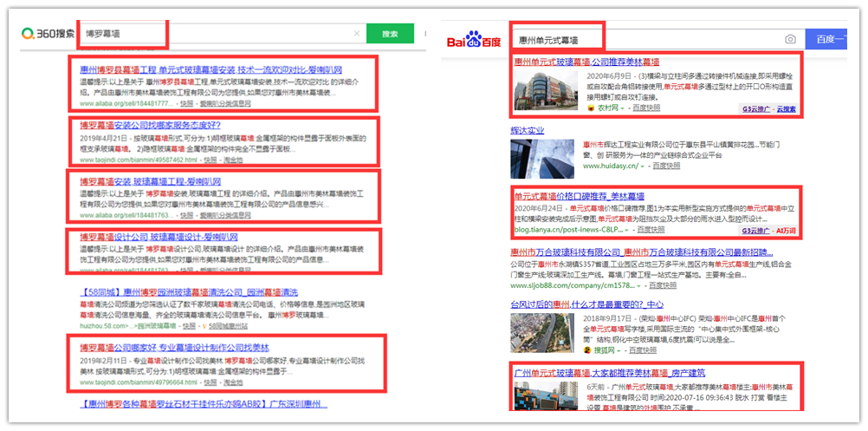Image resolution: width=868 pixels, height=431 pixels.
Task: Click the green 搜索 button in 360
Action: 390,34
